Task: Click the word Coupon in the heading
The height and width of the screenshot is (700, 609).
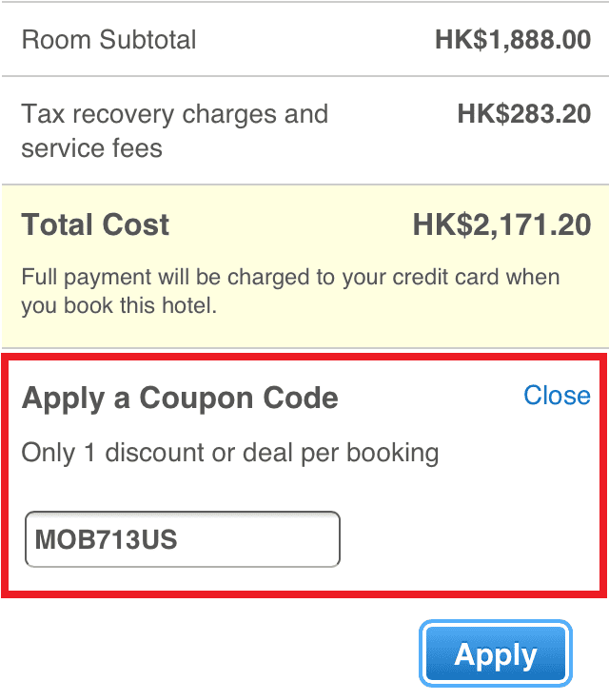Action: pos(192,398)
